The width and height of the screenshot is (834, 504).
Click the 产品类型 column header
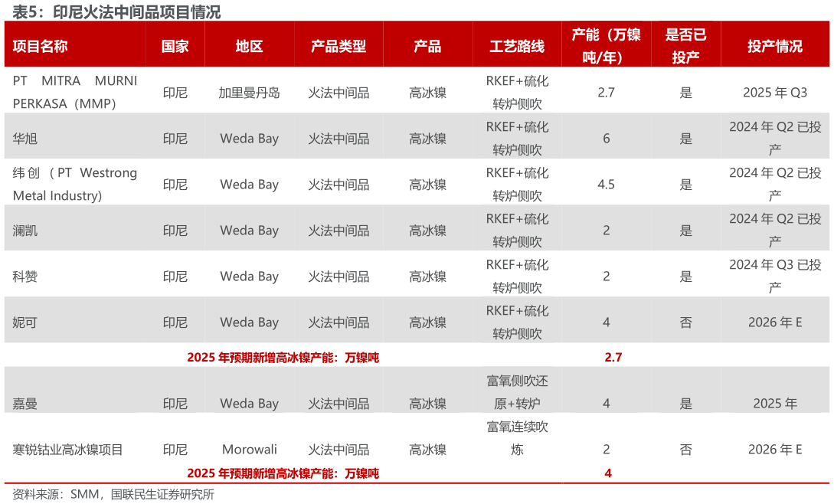pos(339,46)
